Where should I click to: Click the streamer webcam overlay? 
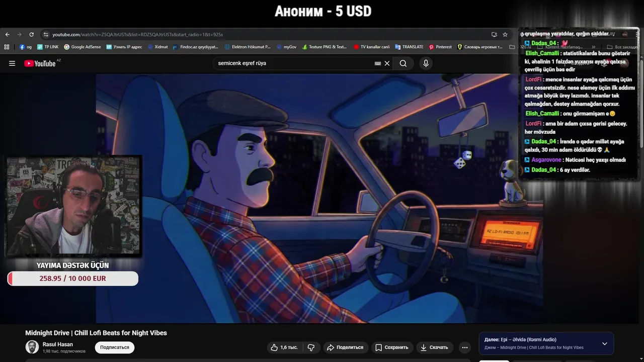pos(73,206)
